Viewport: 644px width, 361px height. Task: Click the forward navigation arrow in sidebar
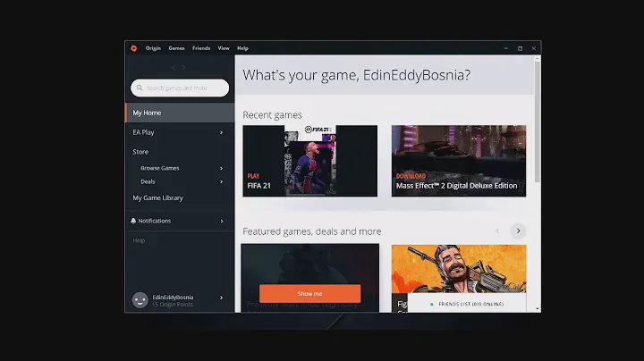183,67
